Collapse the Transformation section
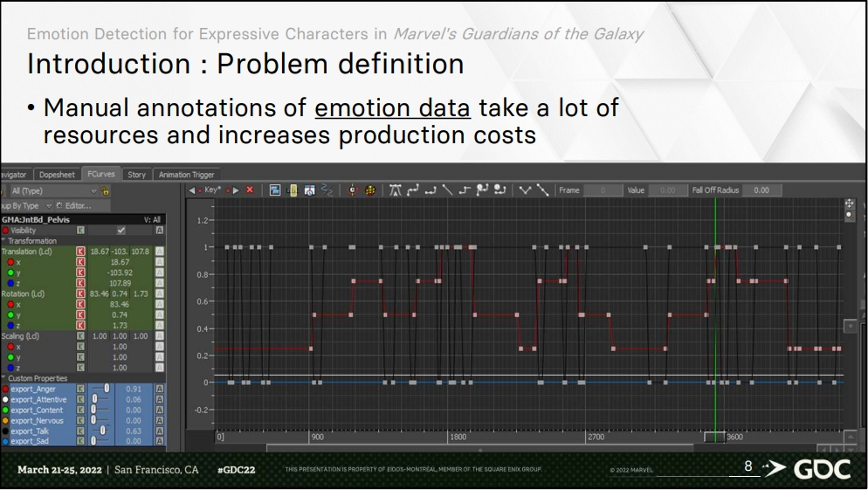The image size is (868, 490). click(x=3, y=240)
